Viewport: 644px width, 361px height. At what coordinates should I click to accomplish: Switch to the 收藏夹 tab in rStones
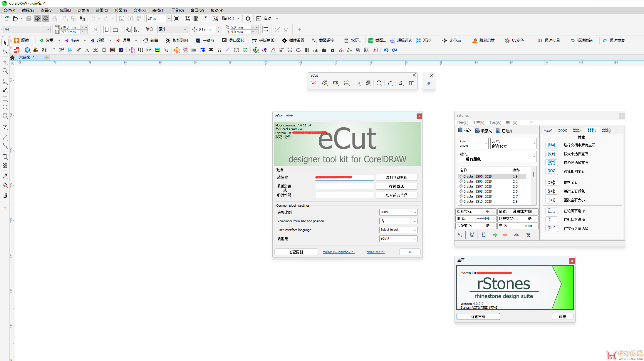coord(484,131)
